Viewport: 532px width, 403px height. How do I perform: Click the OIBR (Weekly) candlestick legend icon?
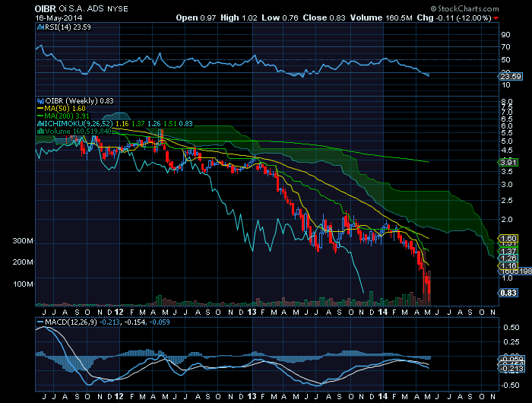coord(41,101)
